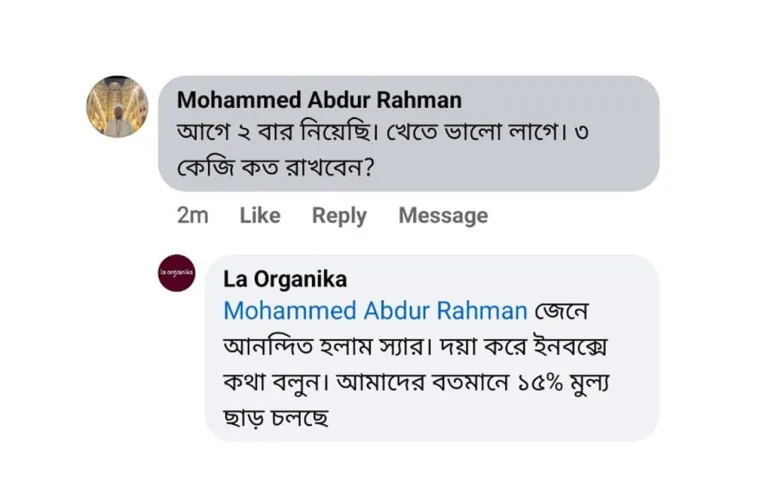768x498 pixels.
Task: Open Mohammed Abdur Rahman's profile picture
Action: [x=117, y=107]
